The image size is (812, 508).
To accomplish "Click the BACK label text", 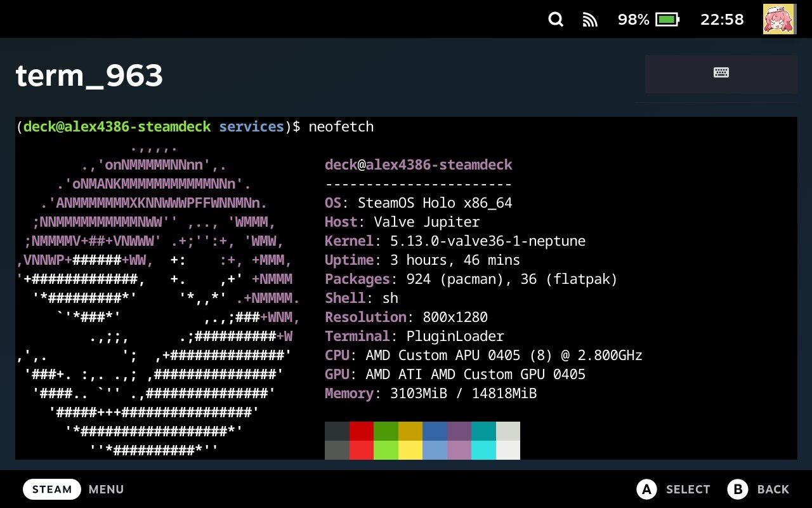I will [773, 489].
